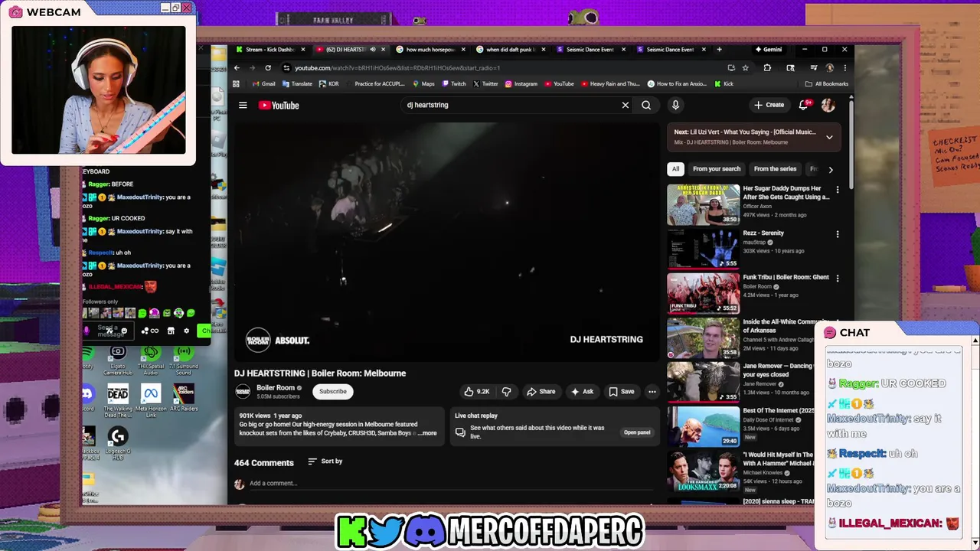Open the Sort by comments dropdown
Viewport: 980px width, 551px height.
click(325, 461)
